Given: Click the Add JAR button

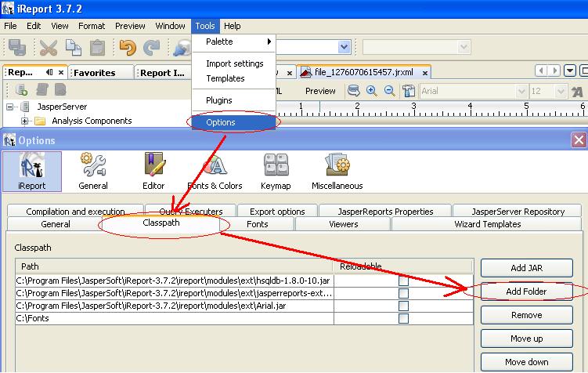Looking at the screenshot, I should 526,268.
